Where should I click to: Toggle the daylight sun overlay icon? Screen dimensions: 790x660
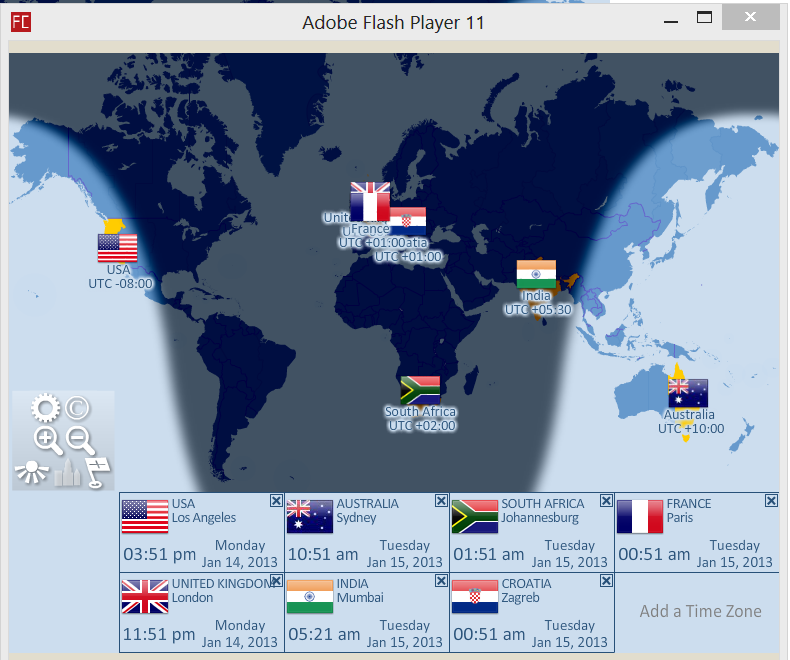tap(32, 473)
